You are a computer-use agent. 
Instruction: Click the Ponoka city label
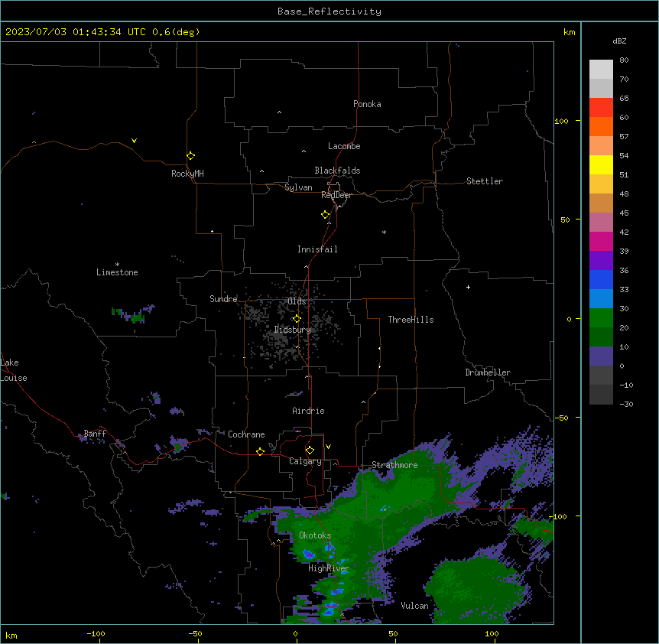(x=367, y=104)
